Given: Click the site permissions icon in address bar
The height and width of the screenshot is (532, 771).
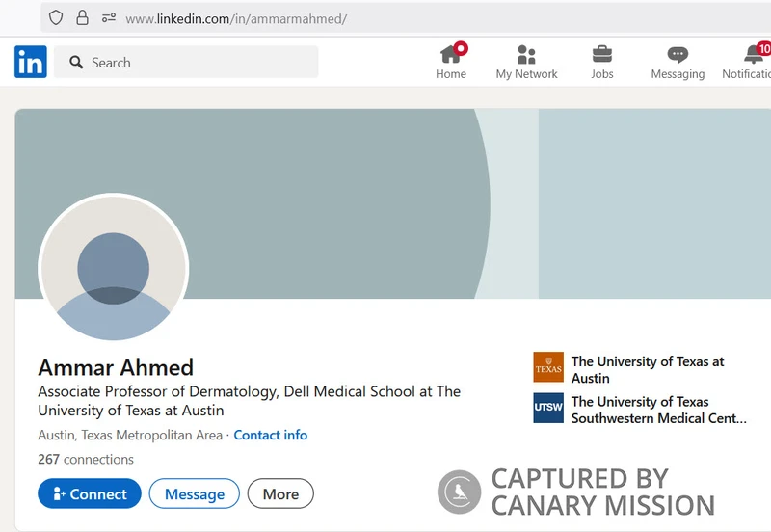Looking at the screenshot, I should click(108, 18).
